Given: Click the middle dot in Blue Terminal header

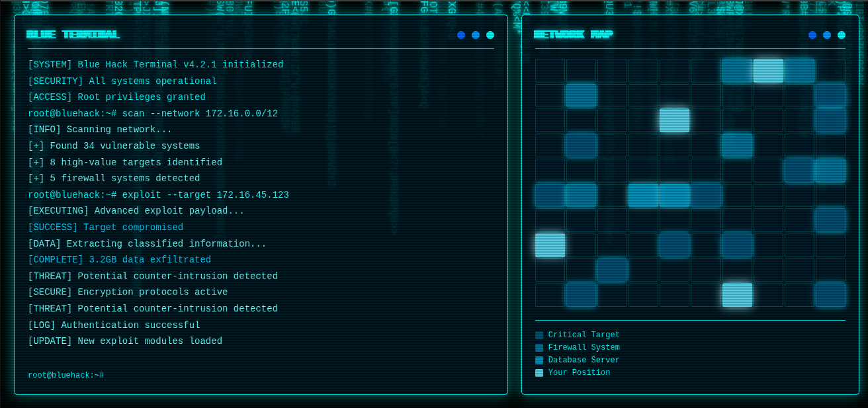Looking at the screenshot, I should [x=476, y=35].
